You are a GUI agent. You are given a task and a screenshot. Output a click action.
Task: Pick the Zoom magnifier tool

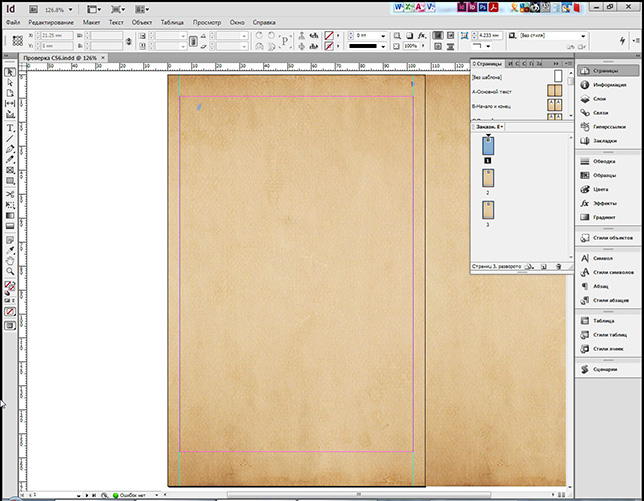tap(10, 271)
